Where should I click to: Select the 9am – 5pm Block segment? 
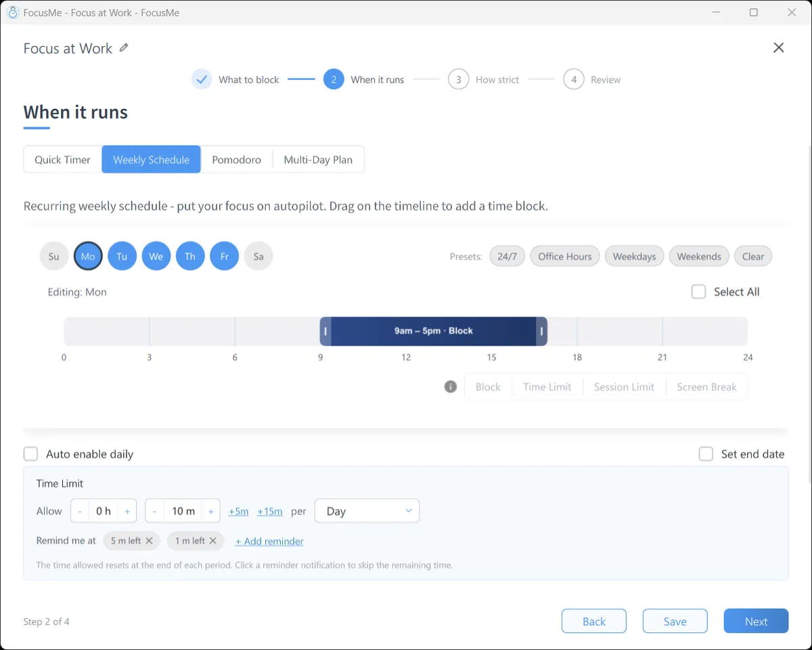click(434, 331)
